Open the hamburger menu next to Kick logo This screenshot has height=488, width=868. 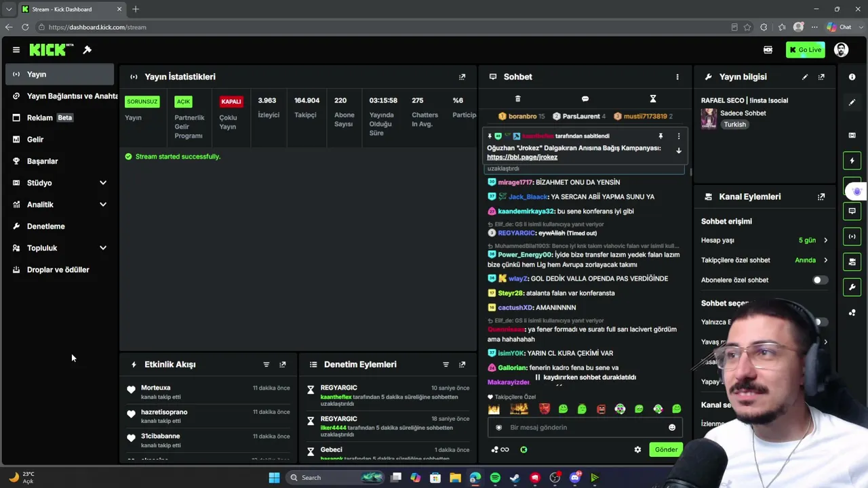pyautogui.click(x=16, y=49)
